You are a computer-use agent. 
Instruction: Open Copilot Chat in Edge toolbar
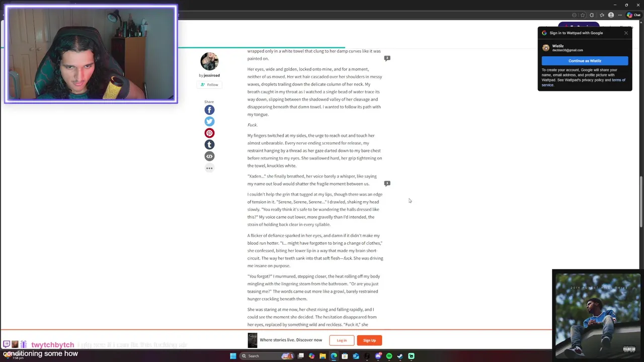tap(633, 15)
